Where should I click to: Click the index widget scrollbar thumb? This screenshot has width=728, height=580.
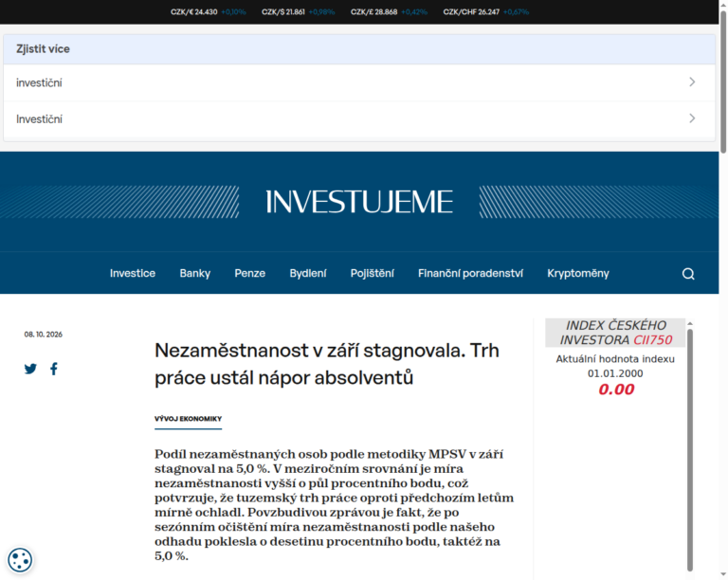pyautogui.click(x=690, y=449)
